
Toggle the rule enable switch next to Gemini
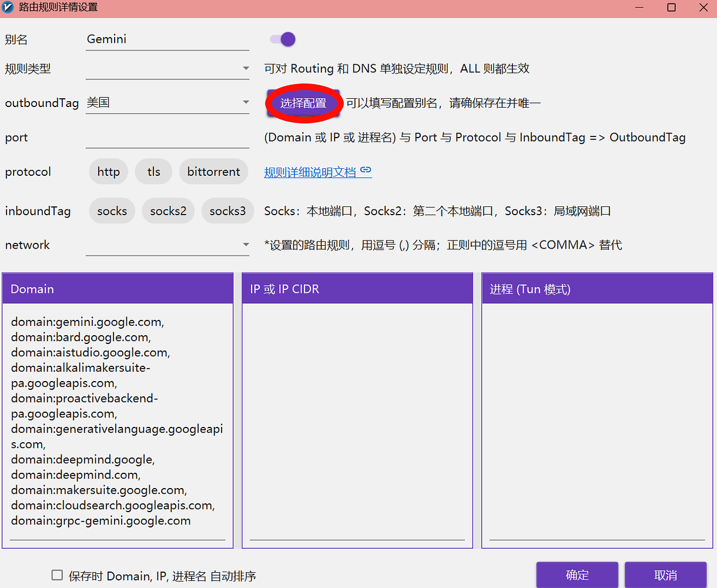pos(283,39)
